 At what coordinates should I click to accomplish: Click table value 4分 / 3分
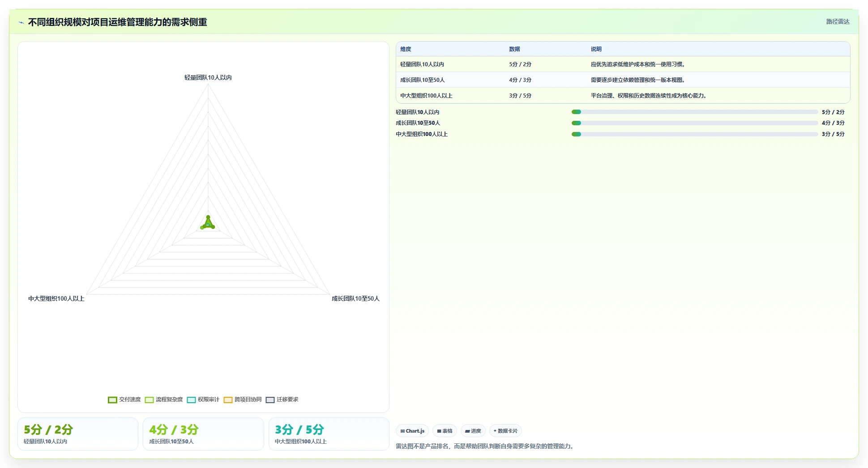(520, 80)
